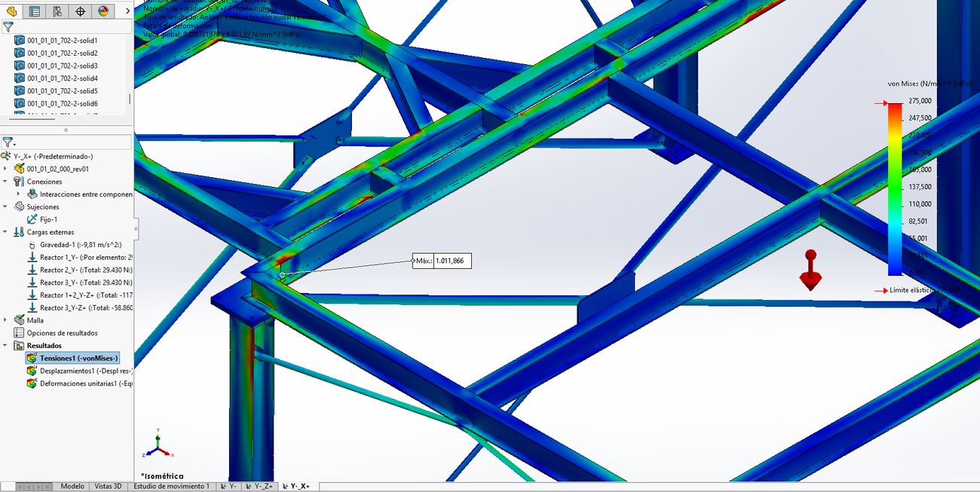Click the Reactor 3_Y-Z+ force icon
This screenshot has width=980, height=492.
click(x=32, y=307)
